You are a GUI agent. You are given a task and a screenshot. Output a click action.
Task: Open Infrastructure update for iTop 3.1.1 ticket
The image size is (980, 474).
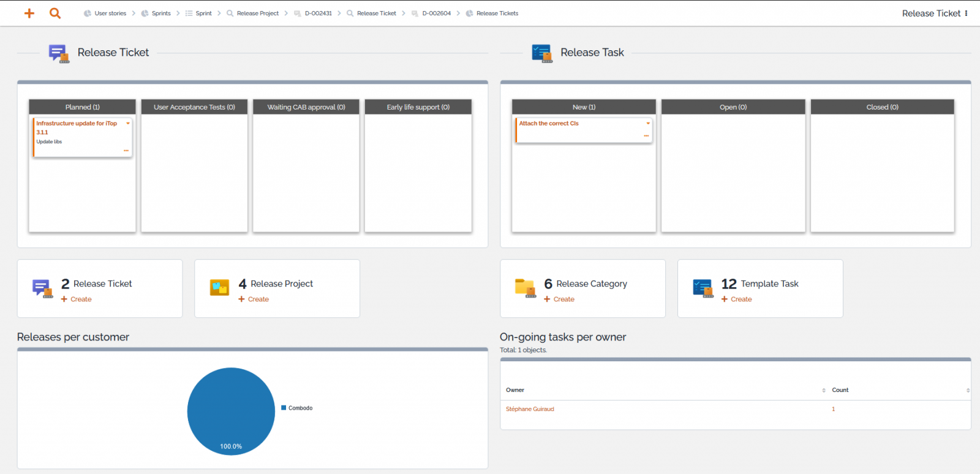tap(77, 127)
